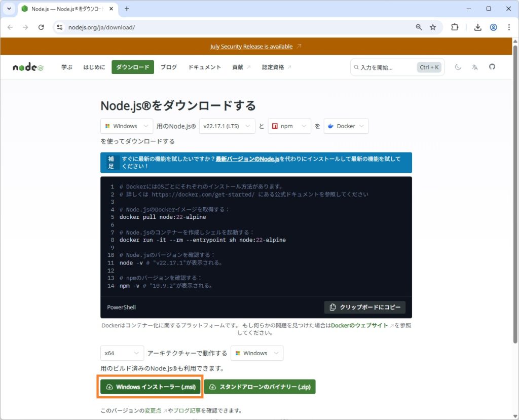519x420 pixels.
Task: Expand the x64 architecture dropdown
Action: point(122,353)
